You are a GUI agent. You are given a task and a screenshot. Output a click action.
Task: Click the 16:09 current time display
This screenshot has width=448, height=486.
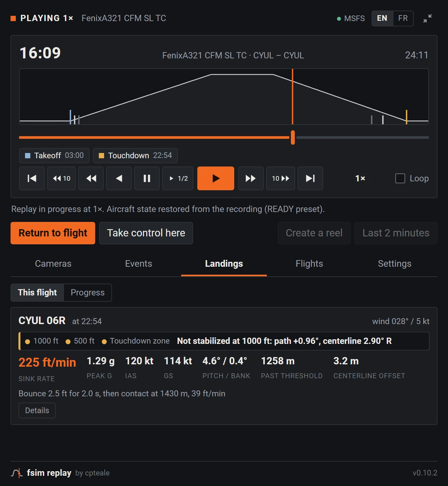[40, 53]
